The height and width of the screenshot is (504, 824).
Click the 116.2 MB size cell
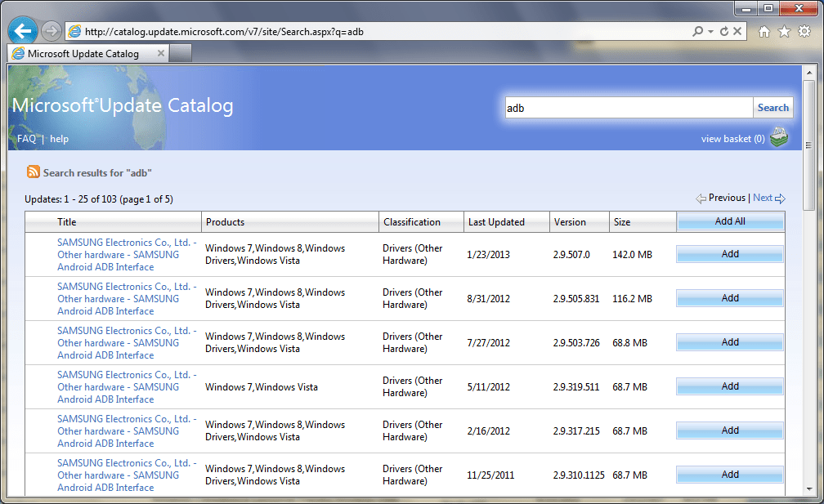[632, 299]
